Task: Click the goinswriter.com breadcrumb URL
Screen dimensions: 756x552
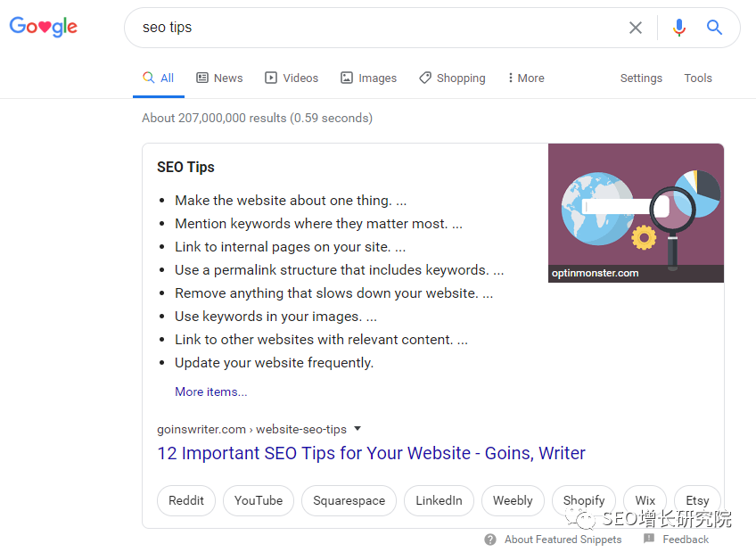Action: 251,429
